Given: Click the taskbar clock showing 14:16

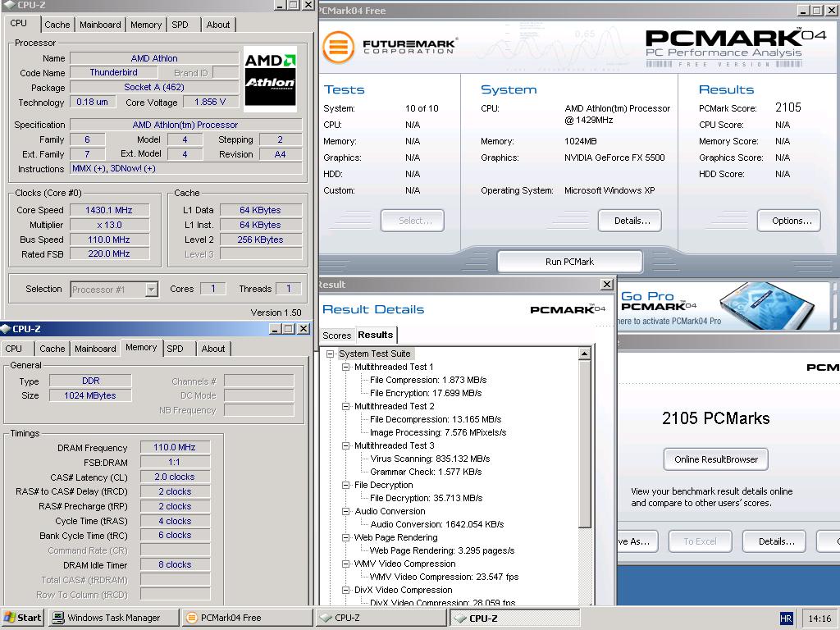Looking at the screenshot, I should click(x=819, y=619).
